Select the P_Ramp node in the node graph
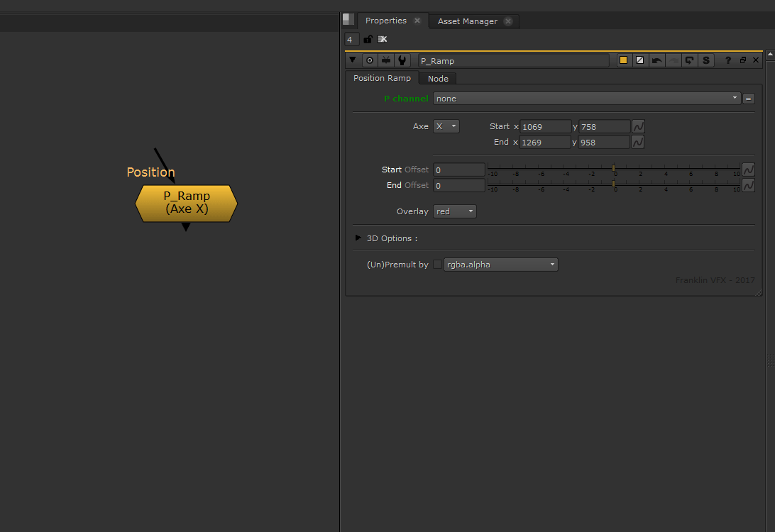Screen dimensions: 775x532 187,203
